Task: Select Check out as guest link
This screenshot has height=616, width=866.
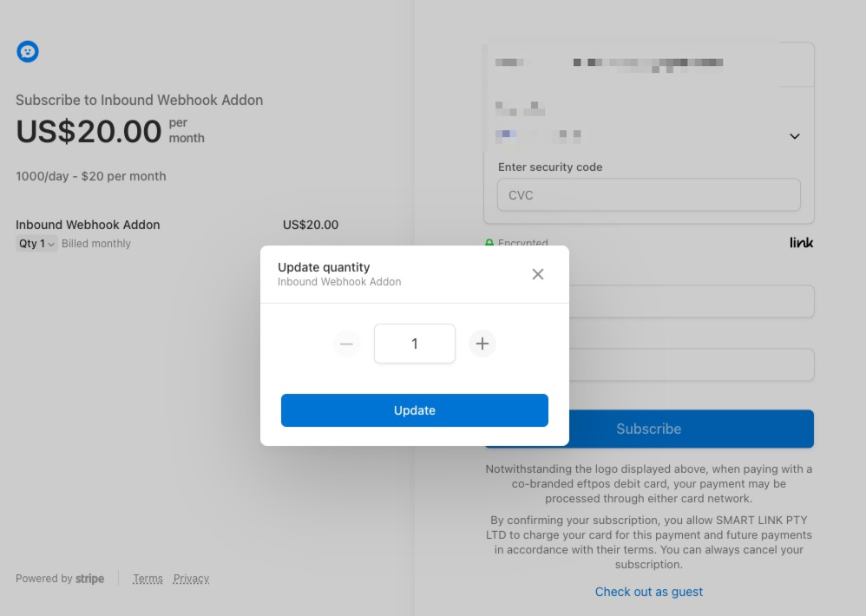Action: [649, 592]
